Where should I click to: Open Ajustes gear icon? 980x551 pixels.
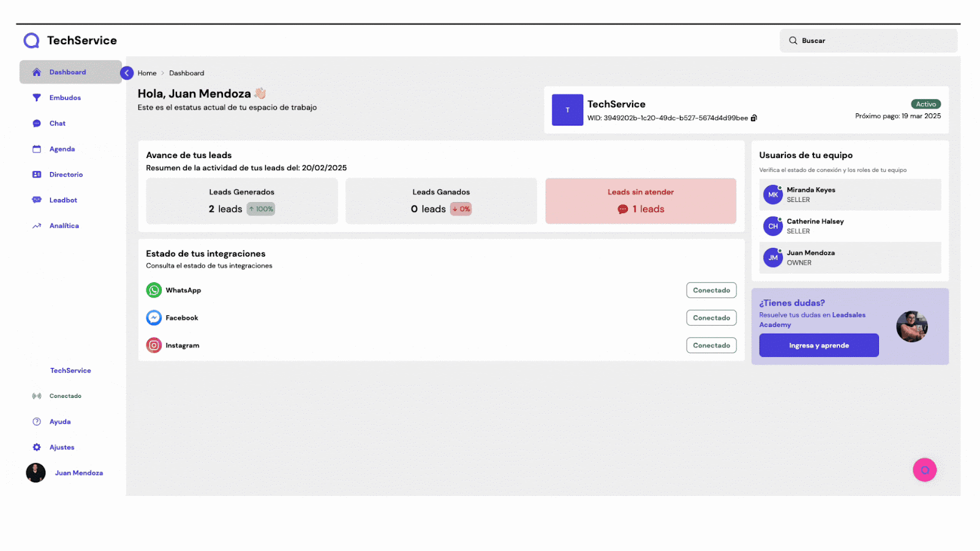(37, 448)
